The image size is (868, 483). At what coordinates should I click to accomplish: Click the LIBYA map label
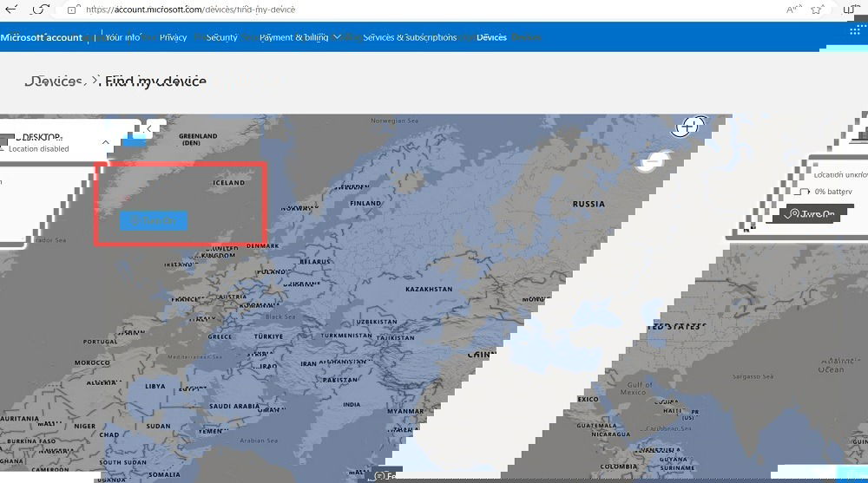click(155, 386)
